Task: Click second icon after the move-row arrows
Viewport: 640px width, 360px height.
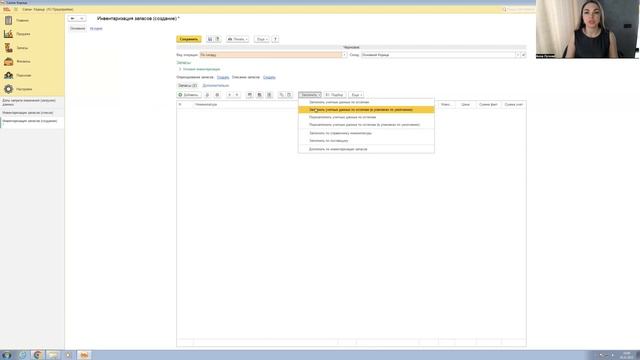Action: point(259,95)
